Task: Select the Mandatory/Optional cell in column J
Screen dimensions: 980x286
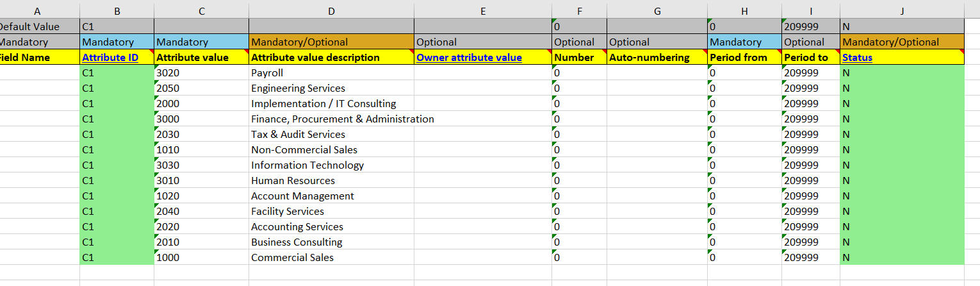Action: pos(902,42)
